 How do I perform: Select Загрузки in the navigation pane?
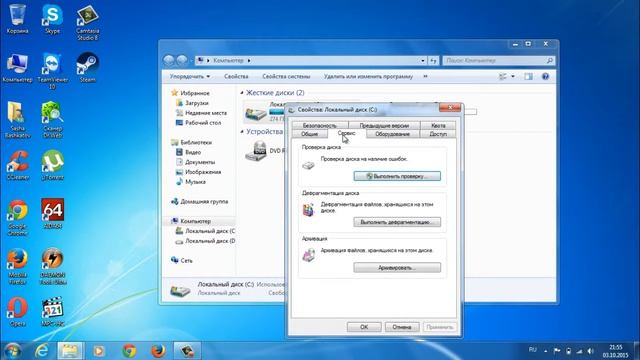197,103
